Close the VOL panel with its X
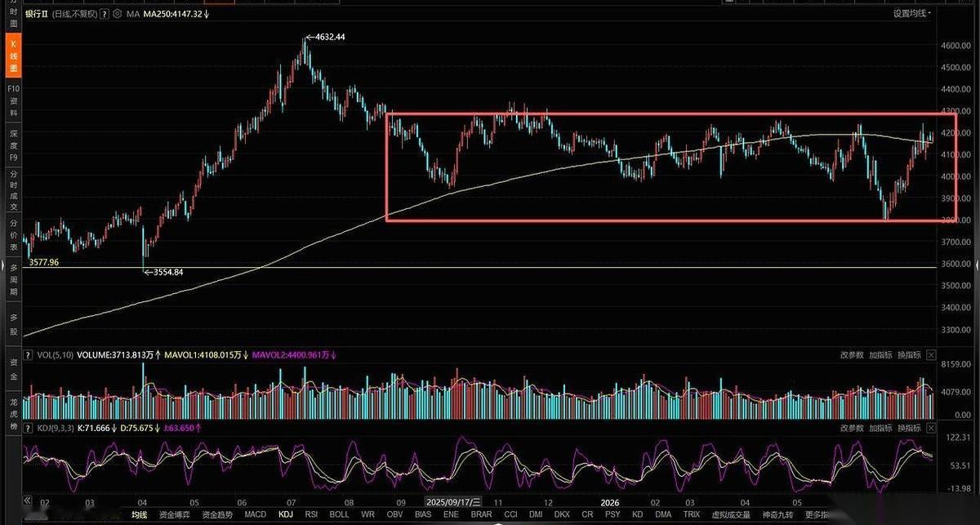The image size is (980, 525). (x=930, y=355)
